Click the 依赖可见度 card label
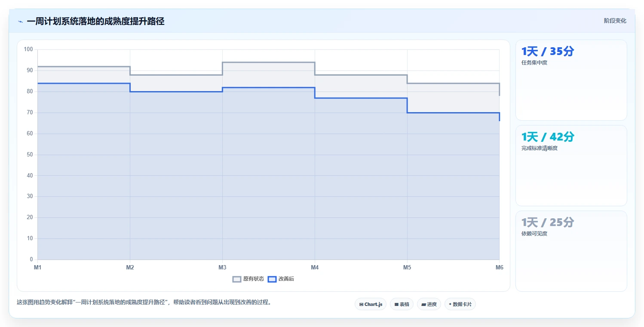644x327 pixels. click(x=534, y=234)
